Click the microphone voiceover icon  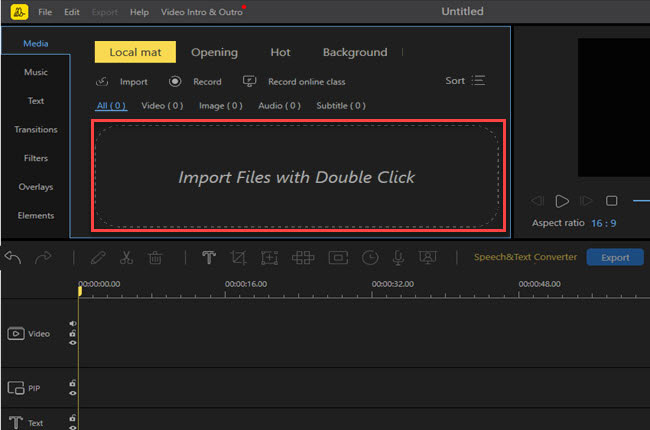point(398,258)
